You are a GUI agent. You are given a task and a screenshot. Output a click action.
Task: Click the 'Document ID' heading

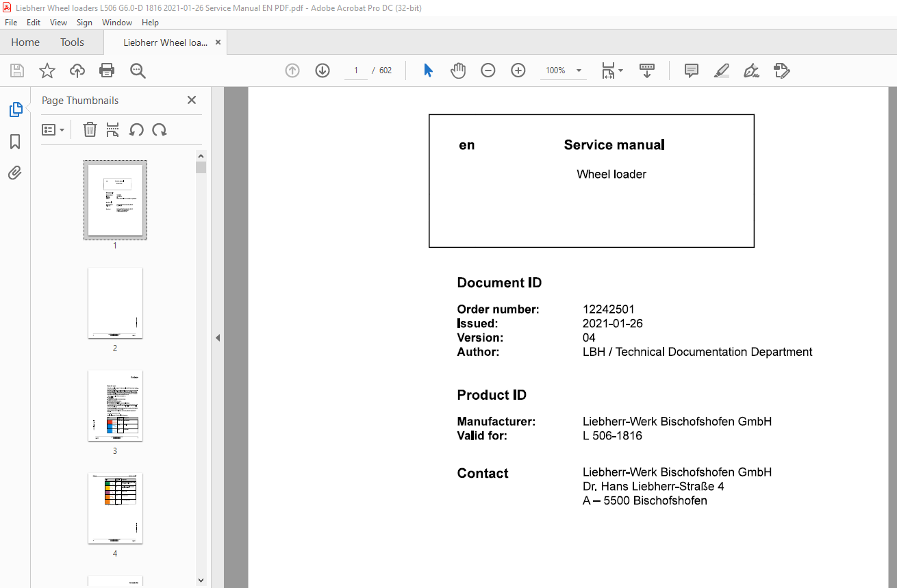(499, 283)
